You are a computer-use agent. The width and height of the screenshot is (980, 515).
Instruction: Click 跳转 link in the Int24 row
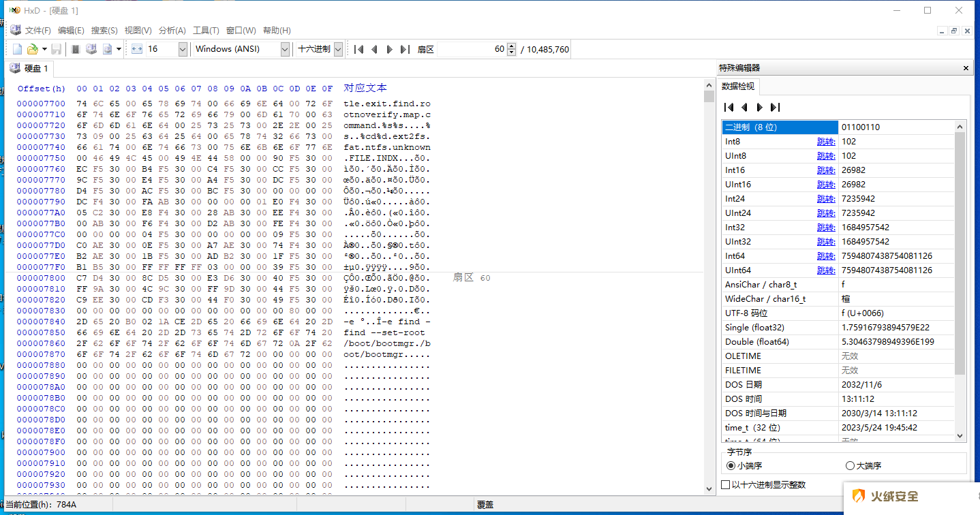[826, 199]
